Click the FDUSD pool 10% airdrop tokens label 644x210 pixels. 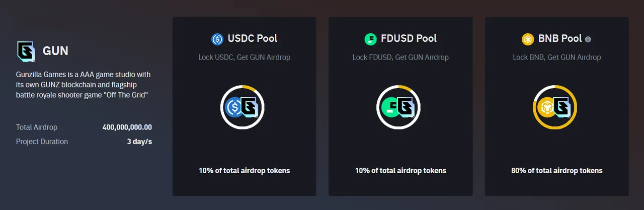(x=400, y=170)
